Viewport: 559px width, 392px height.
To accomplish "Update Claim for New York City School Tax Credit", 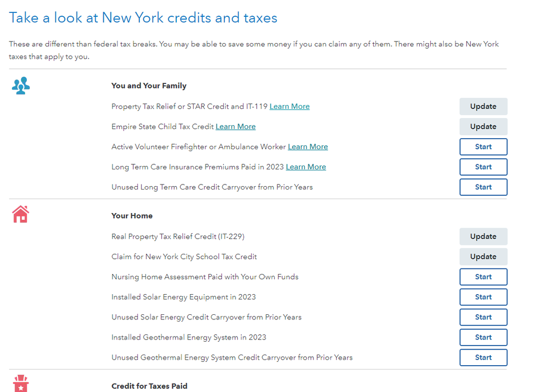I will pyautogui.click(x=483, y=257).
